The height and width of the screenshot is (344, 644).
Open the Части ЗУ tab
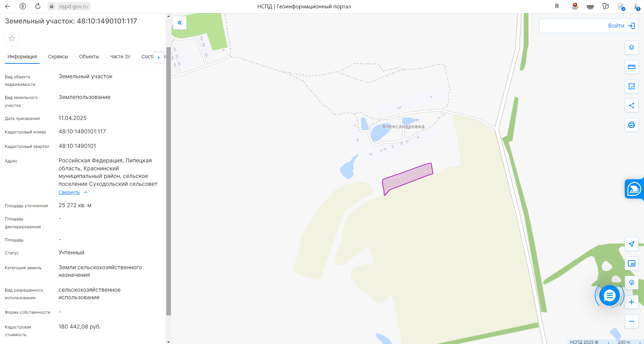tap(120, 57)
